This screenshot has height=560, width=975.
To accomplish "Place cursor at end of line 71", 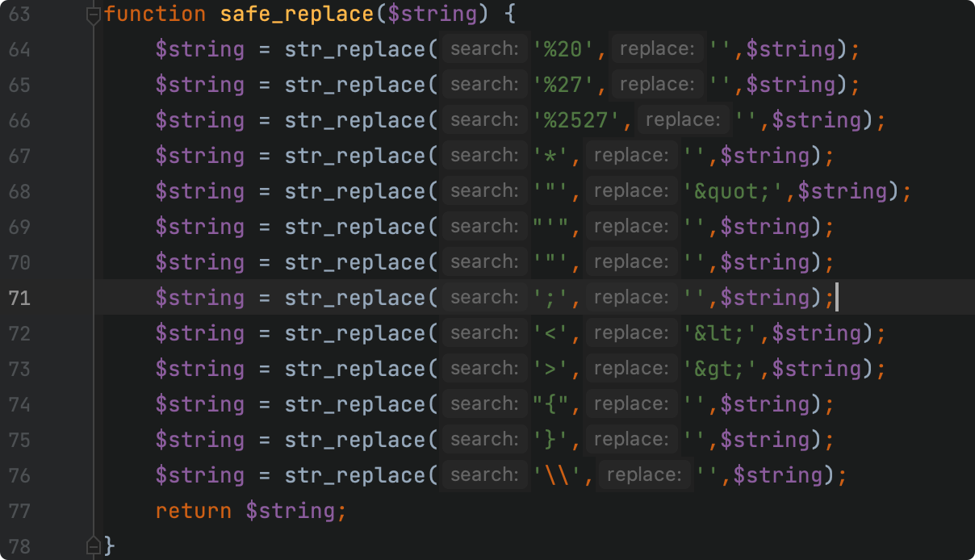I will (836, 298).
